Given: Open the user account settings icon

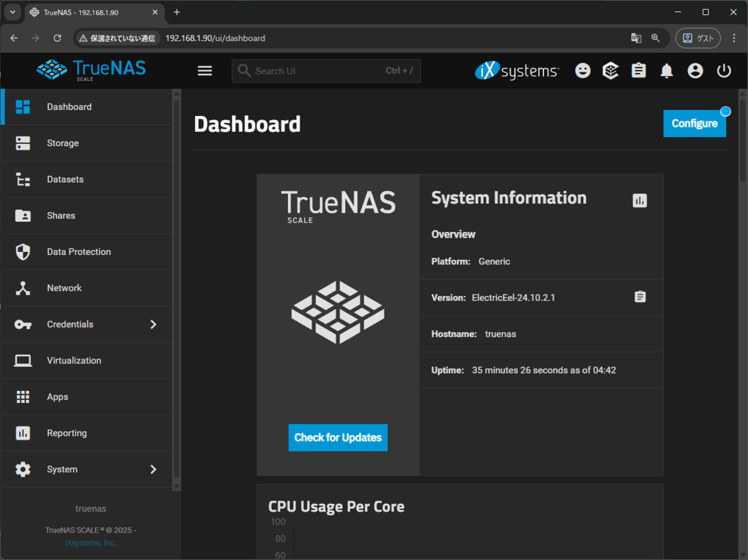Looking at the screenshot, I should tap(695, 71).
